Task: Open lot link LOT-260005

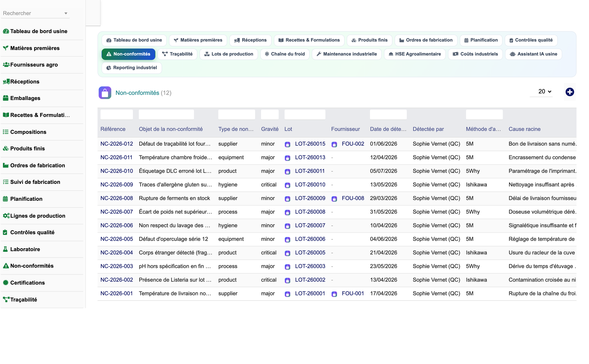Action: click(310, 253)
